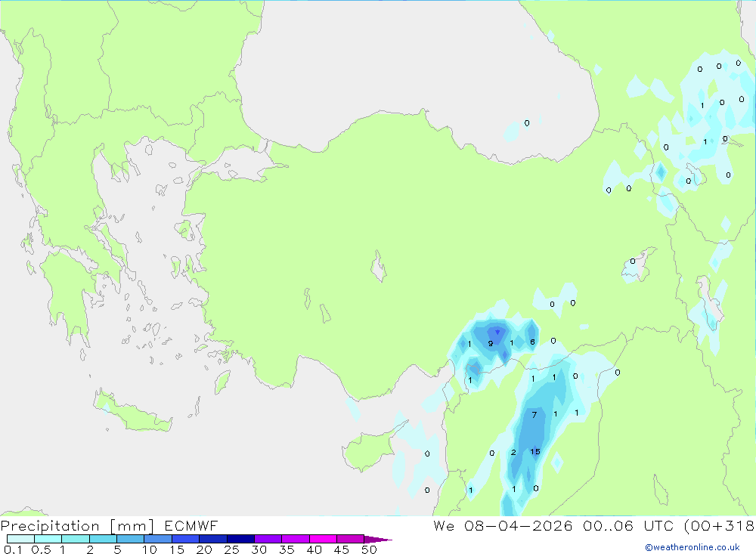Click the '25' legend scale label
This screenshot has height=554, width=756.
coord(231,549)
